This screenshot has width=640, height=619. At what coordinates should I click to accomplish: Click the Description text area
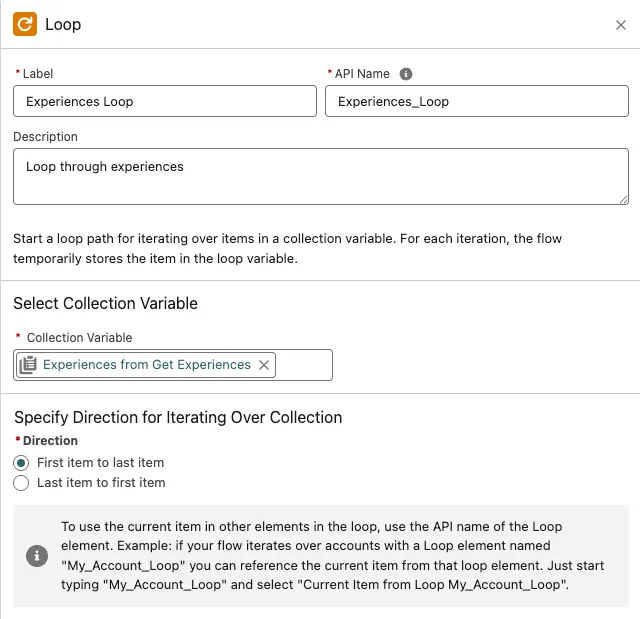(x=320, y=177)
